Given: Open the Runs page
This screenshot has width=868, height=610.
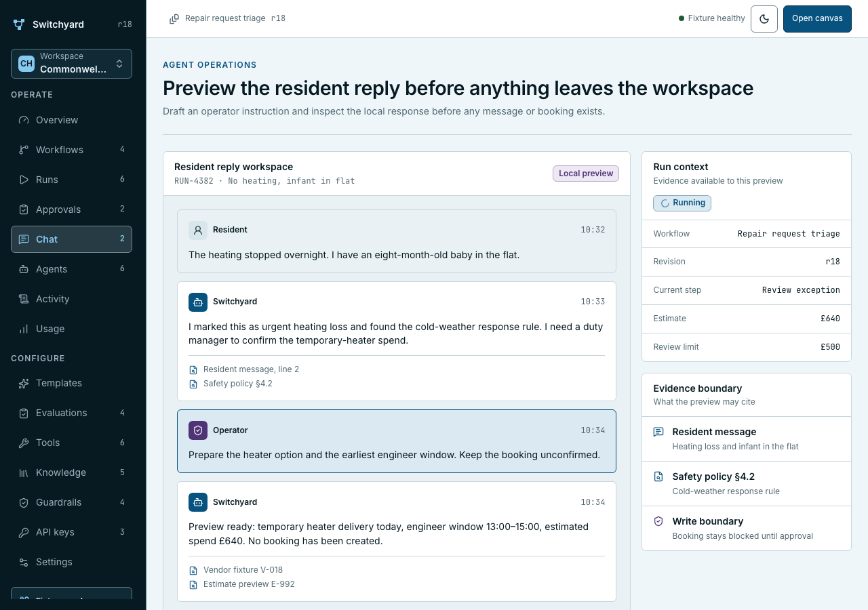Looking at the screenshot, I should (x=71, y=180).
